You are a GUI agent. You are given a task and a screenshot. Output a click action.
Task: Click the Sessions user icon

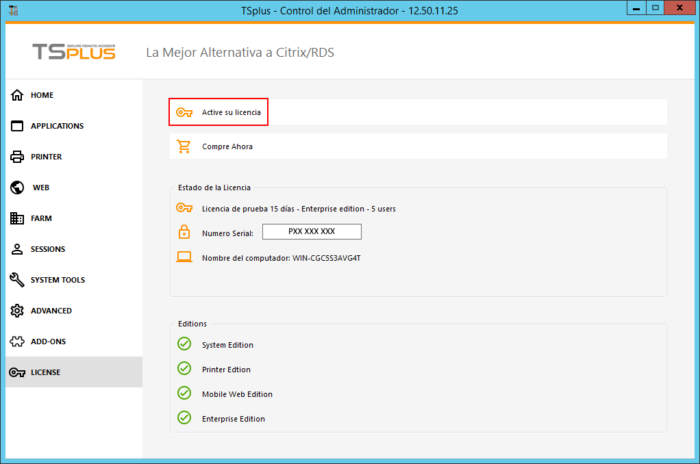coord(17,249)
